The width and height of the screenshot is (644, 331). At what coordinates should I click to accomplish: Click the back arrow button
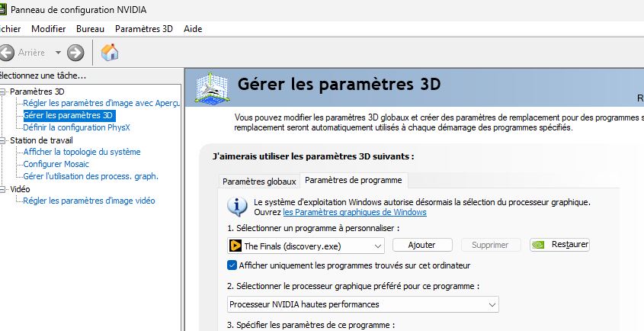click(6, 53)
